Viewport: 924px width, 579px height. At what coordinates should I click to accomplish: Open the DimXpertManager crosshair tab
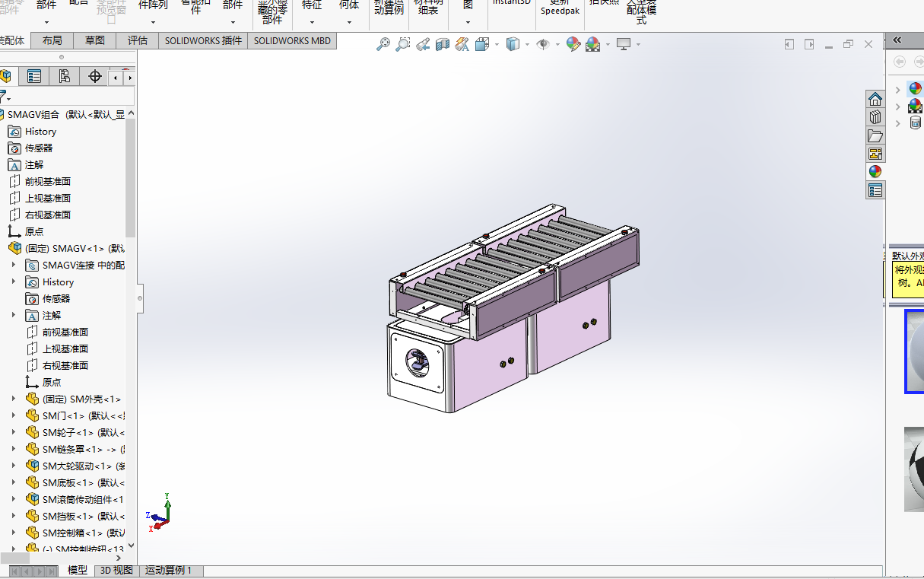coord(94,76)
